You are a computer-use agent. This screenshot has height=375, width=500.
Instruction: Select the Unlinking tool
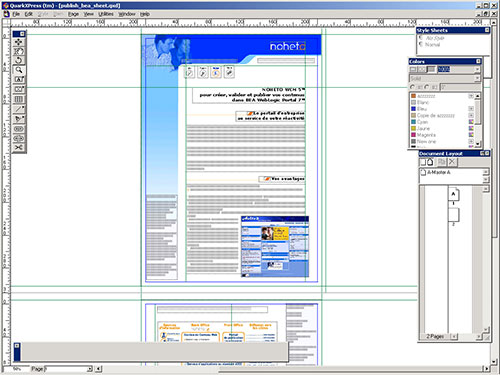pos(19,138)
